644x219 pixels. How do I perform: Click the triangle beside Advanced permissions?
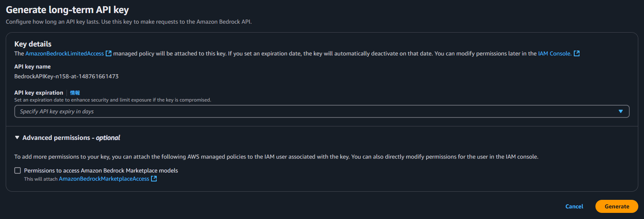(x=17, y=138)
